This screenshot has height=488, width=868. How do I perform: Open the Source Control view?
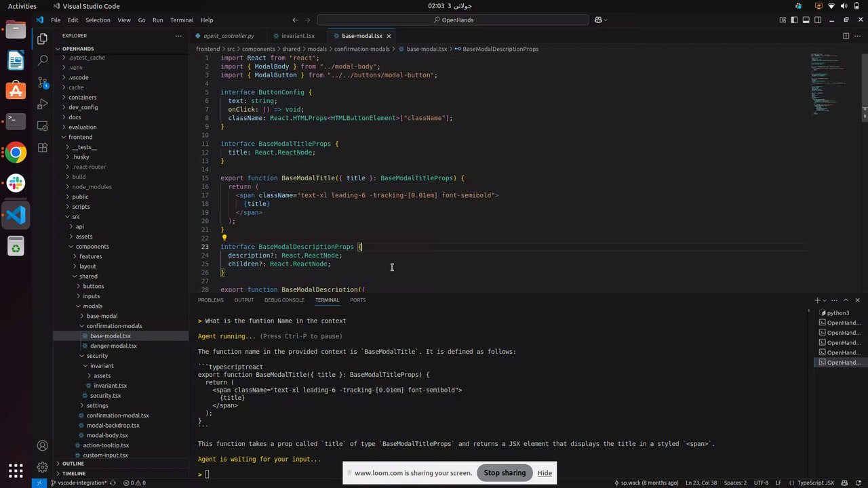42,82
